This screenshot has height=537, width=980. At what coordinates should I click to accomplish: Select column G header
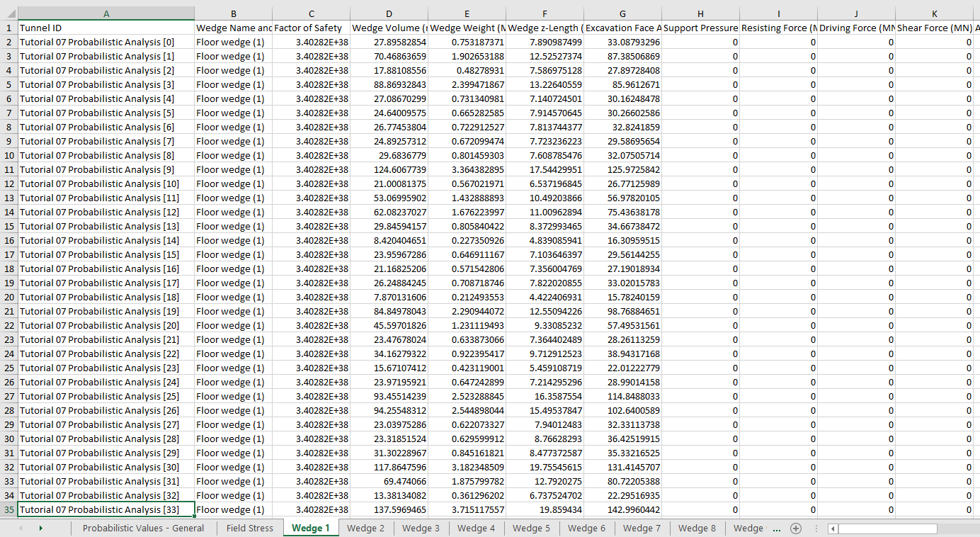pos(623,13)
